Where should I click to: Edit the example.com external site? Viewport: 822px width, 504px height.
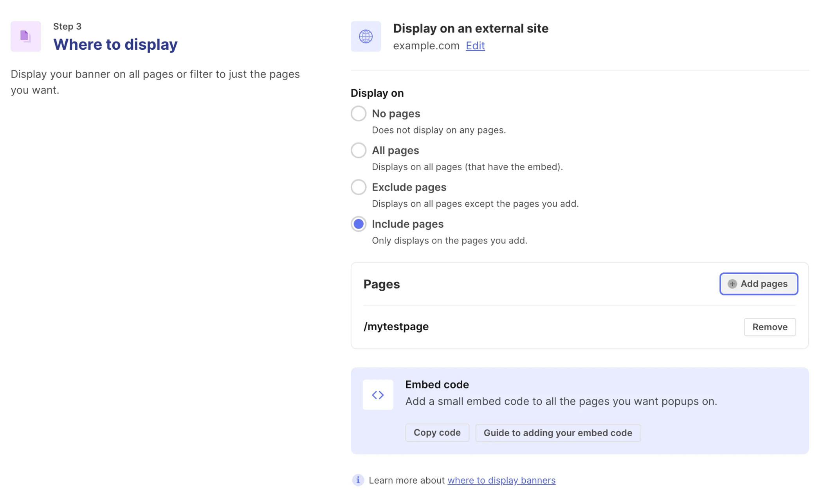(x=475, y=46)
